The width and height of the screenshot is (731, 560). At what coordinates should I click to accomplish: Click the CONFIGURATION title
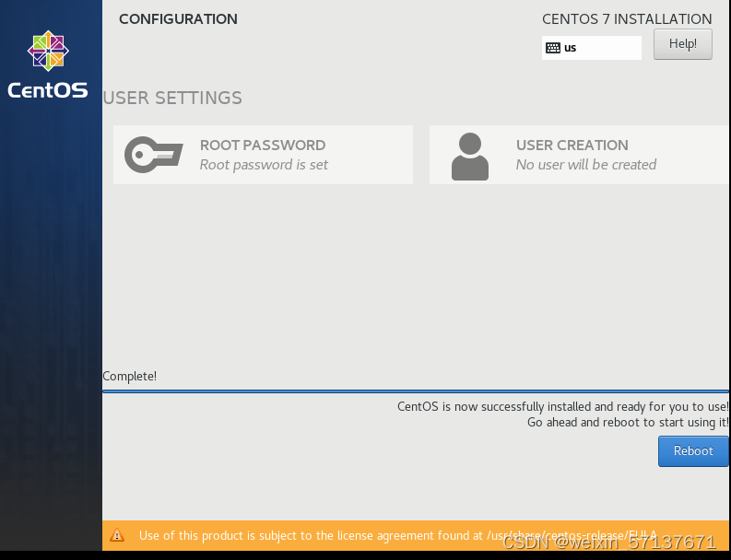(x=178, y=19)
